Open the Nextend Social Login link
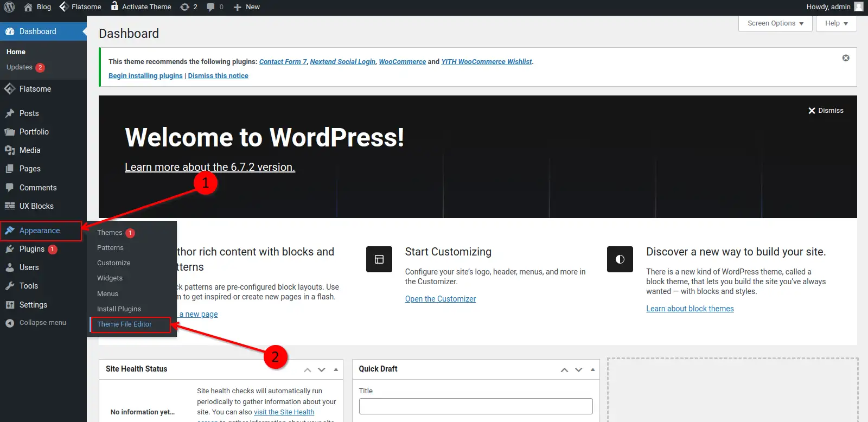 click(x=342, y=62)
